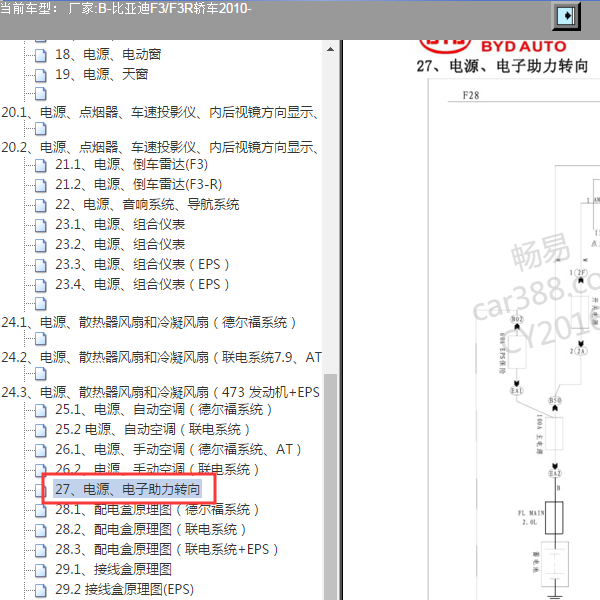The image size is (600, 600).
Task: Click page icon beside 29.1 接线盒原理图
Action: click(x=41, y=570)
